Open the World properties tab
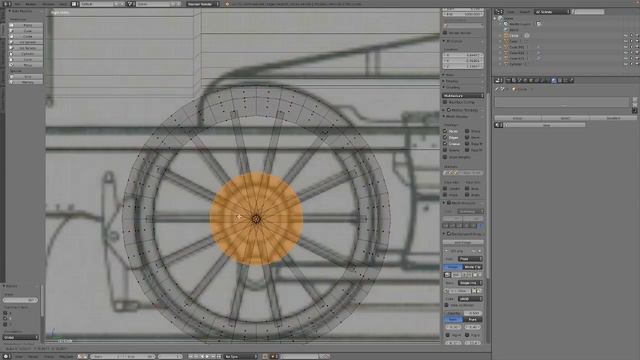The width and height of the screenshot is (640, 360). click(x=525, y=80)
